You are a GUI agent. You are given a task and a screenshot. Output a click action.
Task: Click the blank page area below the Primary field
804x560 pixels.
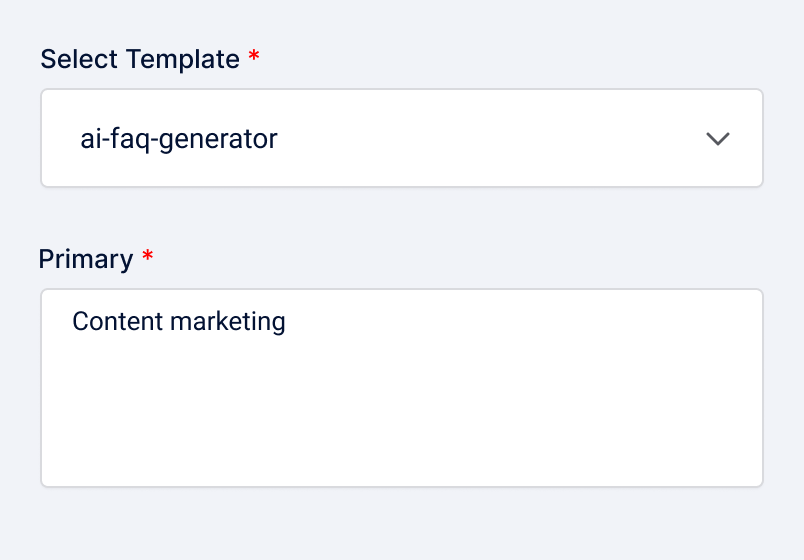tap(401, 525)
